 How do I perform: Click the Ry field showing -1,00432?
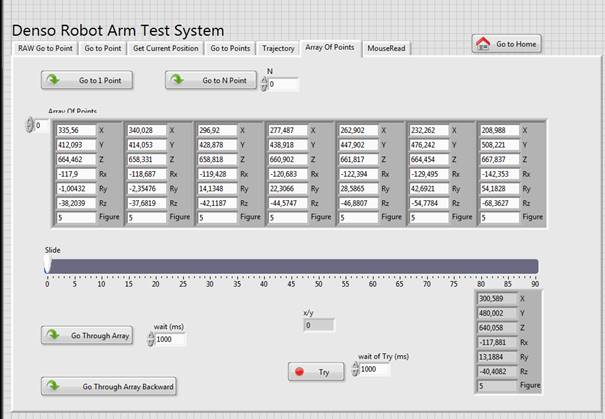pyautogui.click(x=76, y=189)
